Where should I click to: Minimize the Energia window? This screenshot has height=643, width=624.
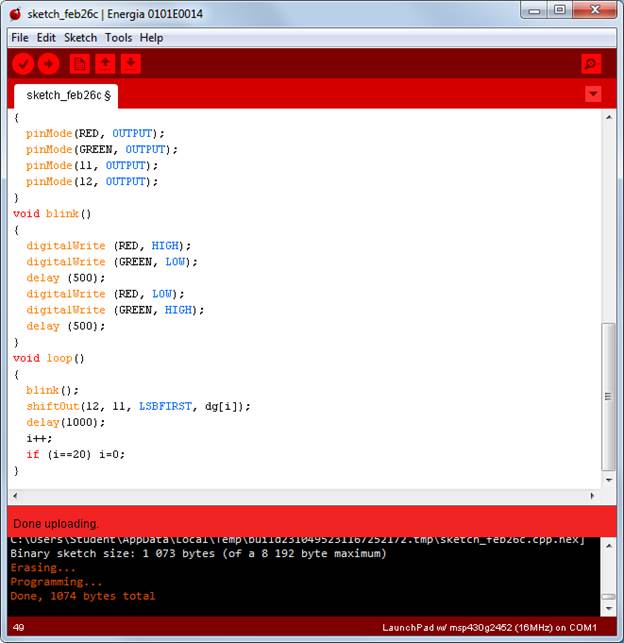534,10
